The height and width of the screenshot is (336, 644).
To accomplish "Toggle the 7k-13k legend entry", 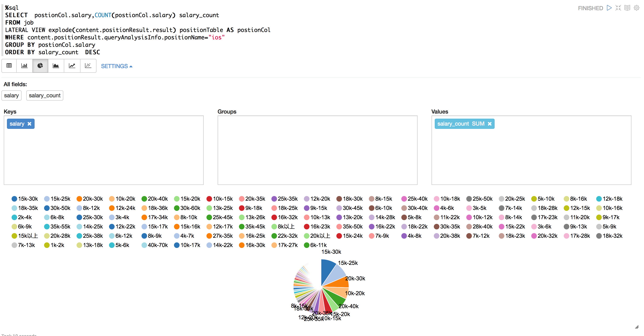I will [x=23, y=245].
